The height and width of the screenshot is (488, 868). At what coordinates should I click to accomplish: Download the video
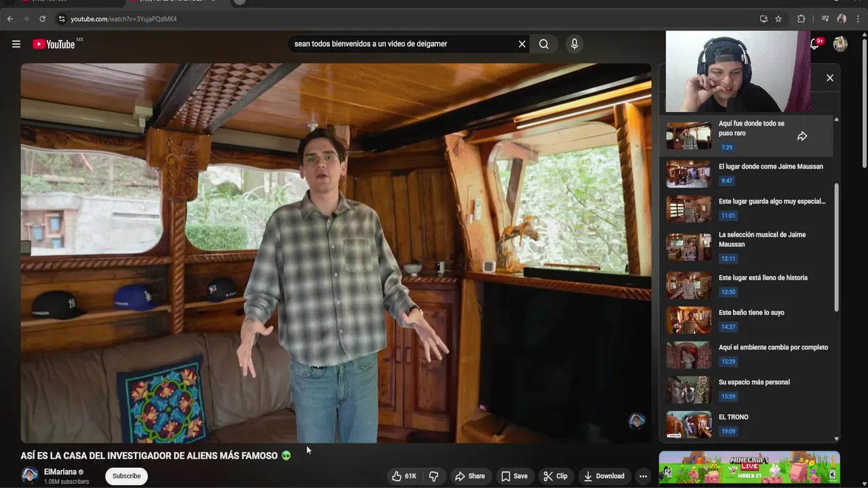[x=604, y=476]
